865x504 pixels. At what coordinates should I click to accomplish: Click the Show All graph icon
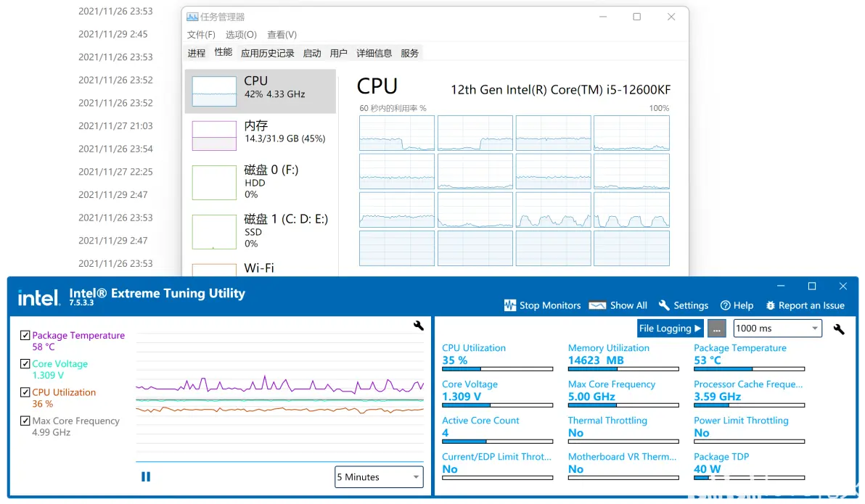597,305
